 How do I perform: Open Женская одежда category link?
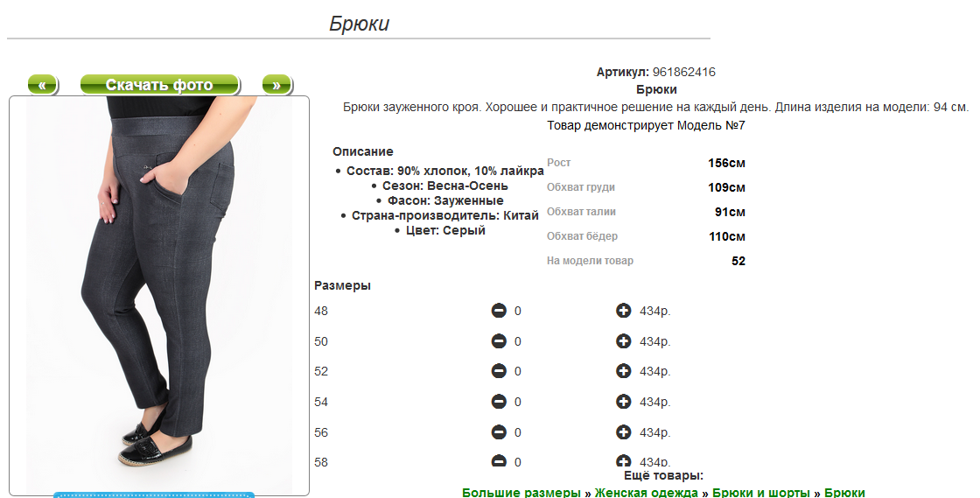click(647, 493)
